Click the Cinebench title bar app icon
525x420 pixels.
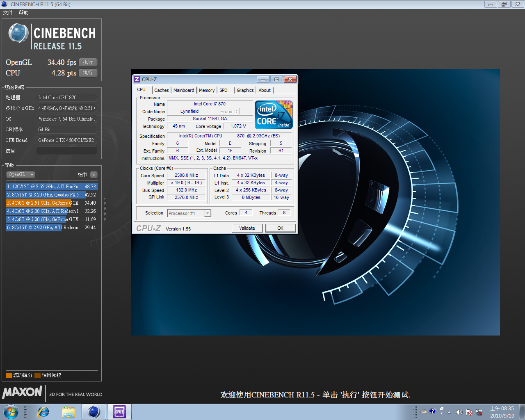click(5, 4)
